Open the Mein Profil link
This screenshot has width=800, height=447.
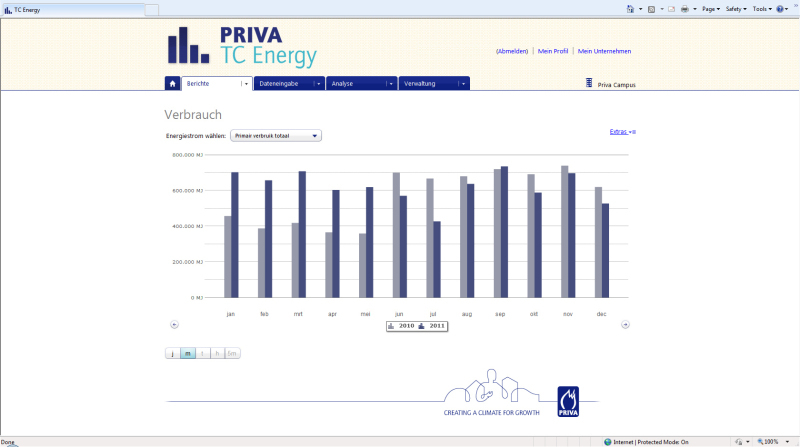553,51
